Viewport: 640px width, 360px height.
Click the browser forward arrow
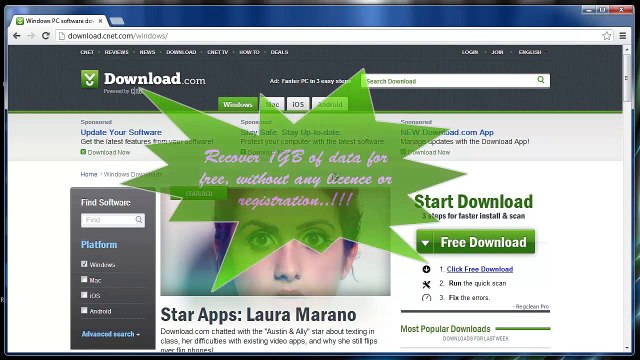(31, 36)
